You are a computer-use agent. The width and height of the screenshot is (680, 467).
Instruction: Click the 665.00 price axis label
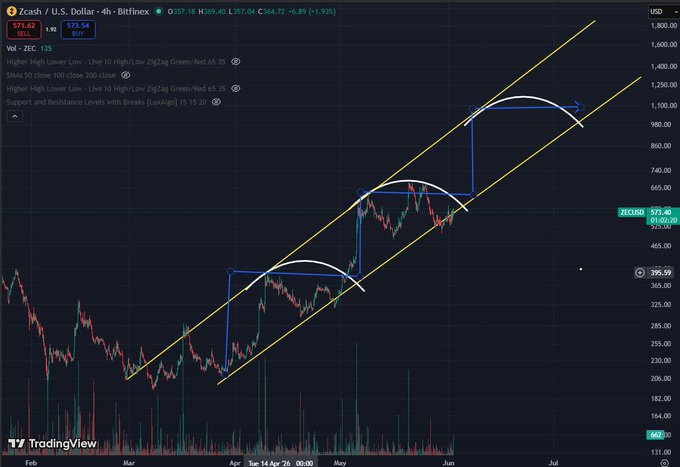(x=661, y=188)
